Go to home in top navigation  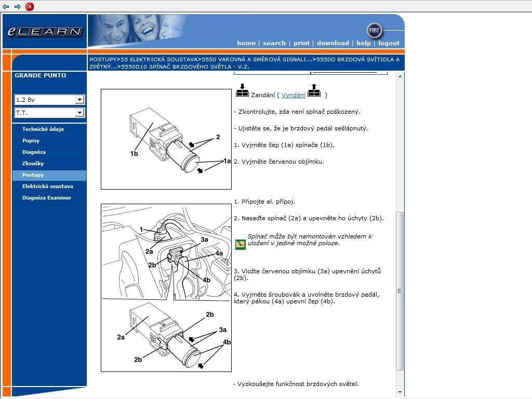(x=246, y=43)
